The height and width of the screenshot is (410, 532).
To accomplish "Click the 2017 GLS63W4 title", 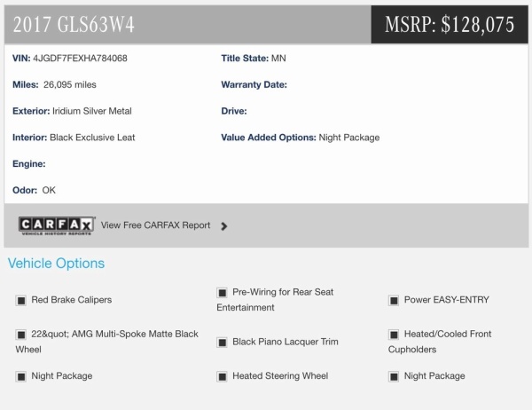I will (74, 25).
